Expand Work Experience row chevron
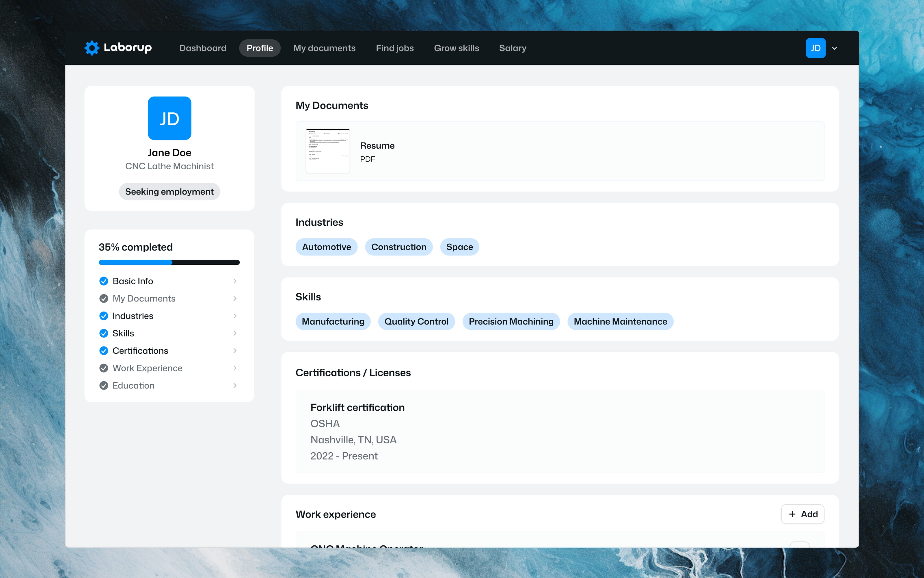Screen dimensions: 924x578 pyautogui.click(x=235, y=368)
